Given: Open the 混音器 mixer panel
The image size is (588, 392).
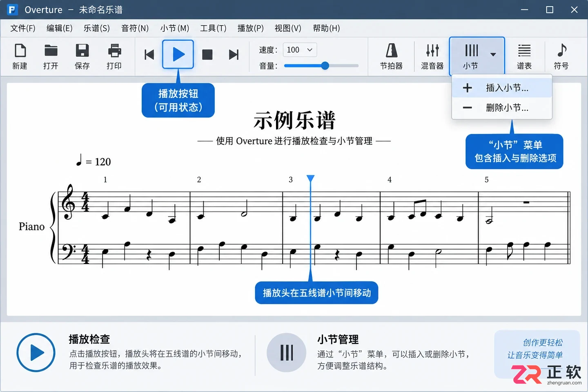Looking at the screenshot, I should [x=432, y=56].
